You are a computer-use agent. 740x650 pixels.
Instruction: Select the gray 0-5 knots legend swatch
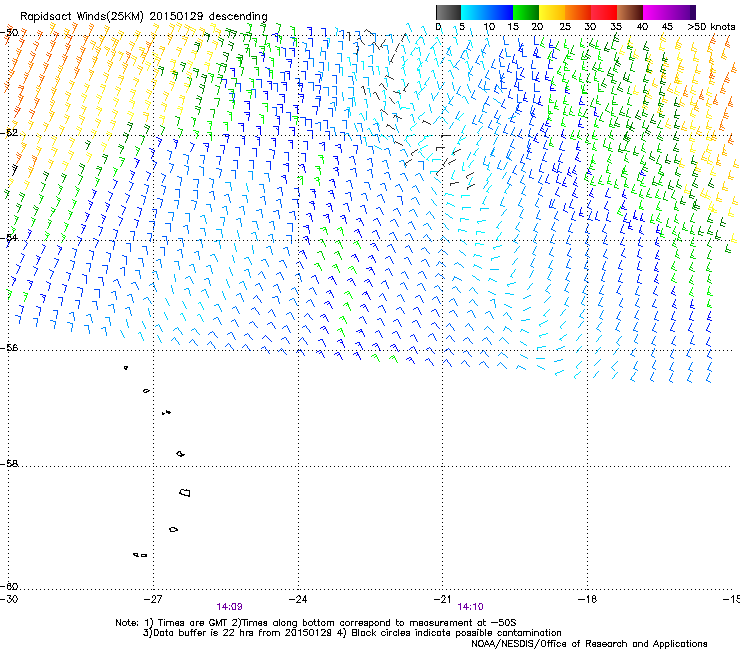[448, 12]
